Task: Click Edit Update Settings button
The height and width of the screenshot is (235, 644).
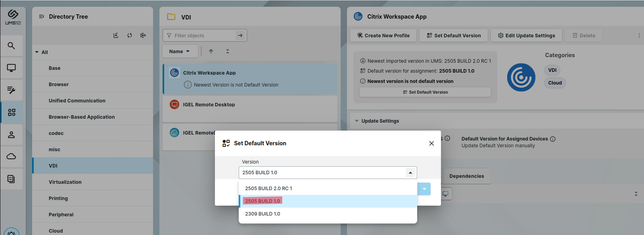Action: coord(526,35)
